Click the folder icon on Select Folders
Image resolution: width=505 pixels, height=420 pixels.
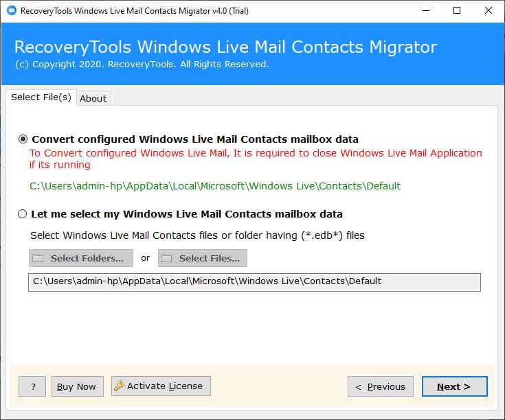pos(38,259)
